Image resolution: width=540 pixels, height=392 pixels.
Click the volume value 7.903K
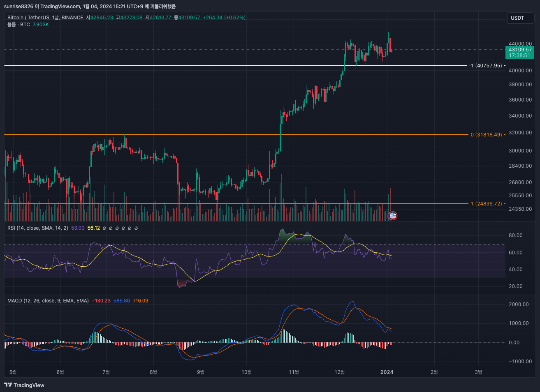[41, 25]
